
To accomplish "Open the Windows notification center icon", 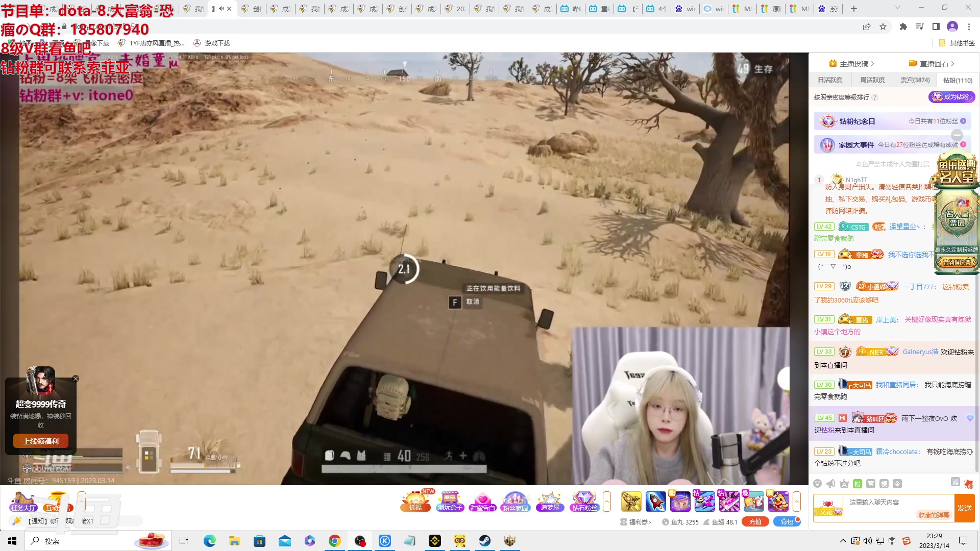I will (963, 541).
